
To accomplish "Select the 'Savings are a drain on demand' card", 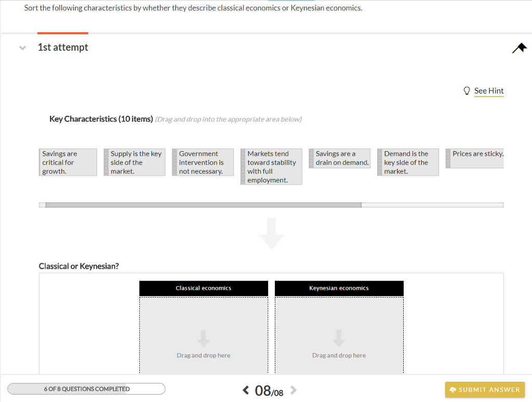I will coord(339,158).
